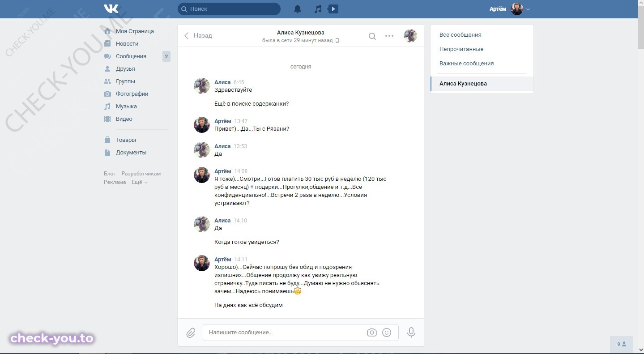This screenshot has width=644, height=354.
Task: Select Алиса Кузнецова conversation tab
Action: tap(482, 84)
